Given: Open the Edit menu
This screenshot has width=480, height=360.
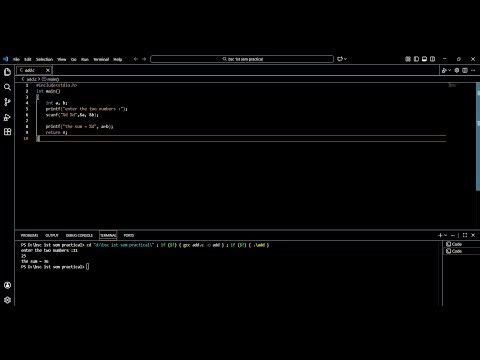Looking at the screenshot, I should [28, 59].
